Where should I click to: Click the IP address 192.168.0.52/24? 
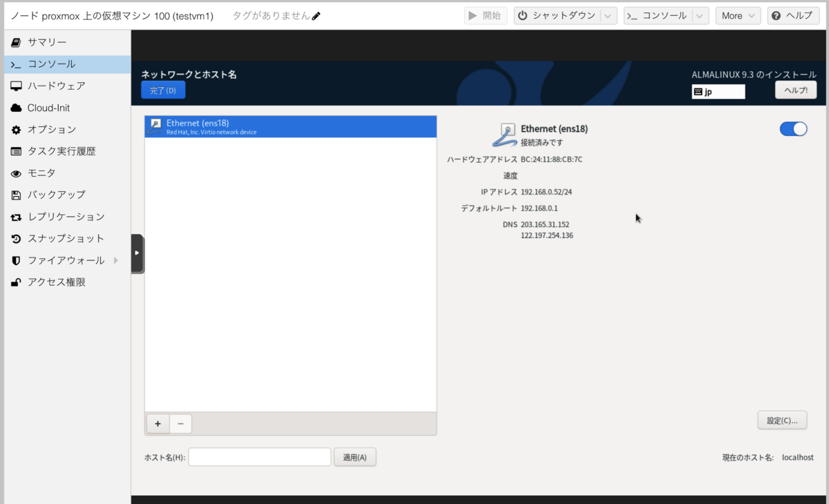click(546, 192)
